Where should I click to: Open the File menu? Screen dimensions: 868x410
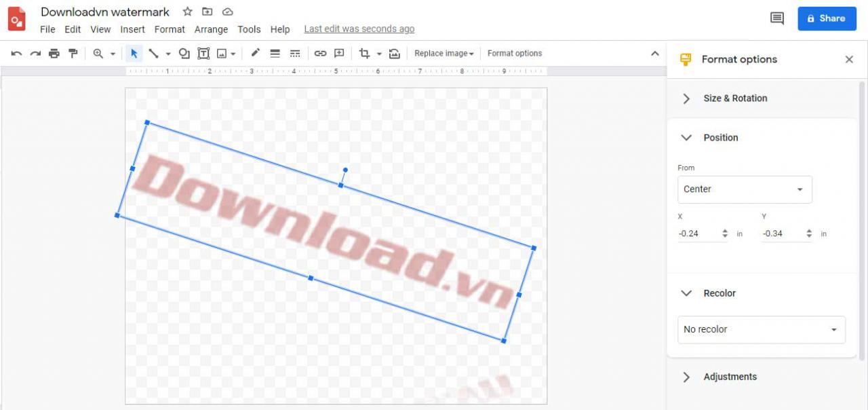[x=47, y=29]
